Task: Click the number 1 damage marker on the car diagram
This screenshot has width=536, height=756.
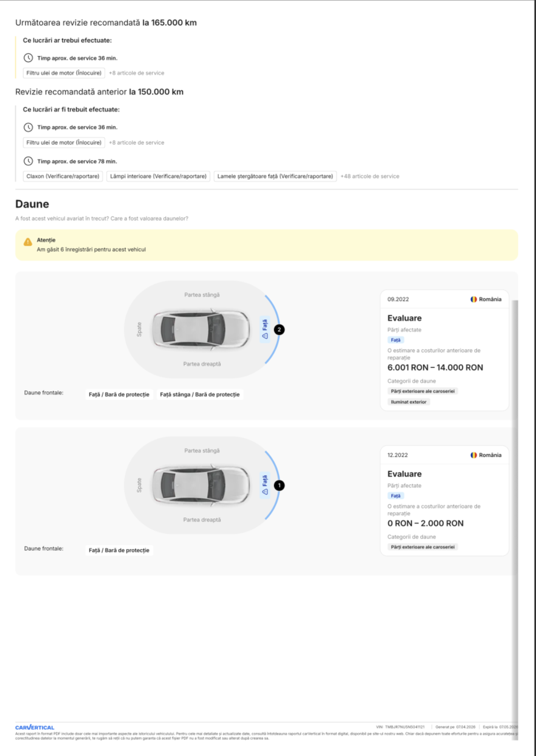Action: [279, 486]
